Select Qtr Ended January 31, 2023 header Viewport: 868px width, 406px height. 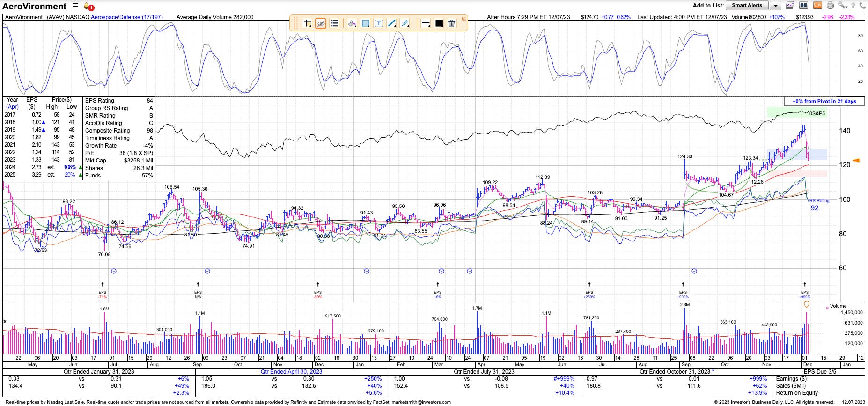[x=99, y=371]
